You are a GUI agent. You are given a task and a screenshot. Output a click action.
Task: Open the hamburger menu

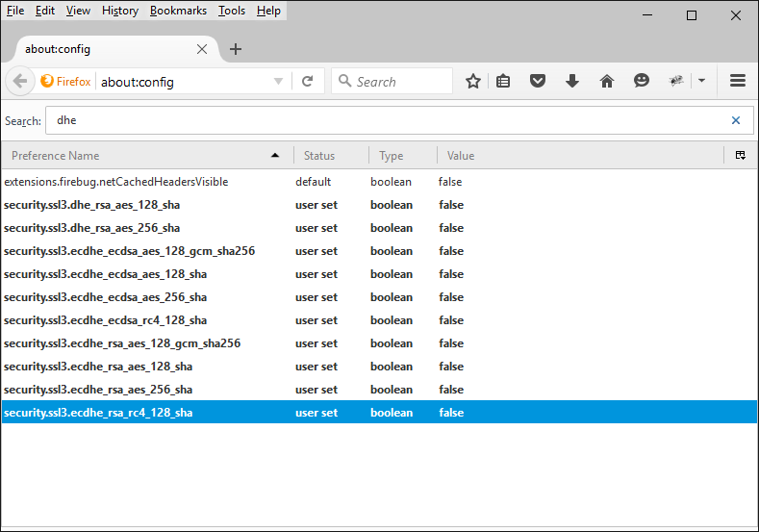click(738, 82)
